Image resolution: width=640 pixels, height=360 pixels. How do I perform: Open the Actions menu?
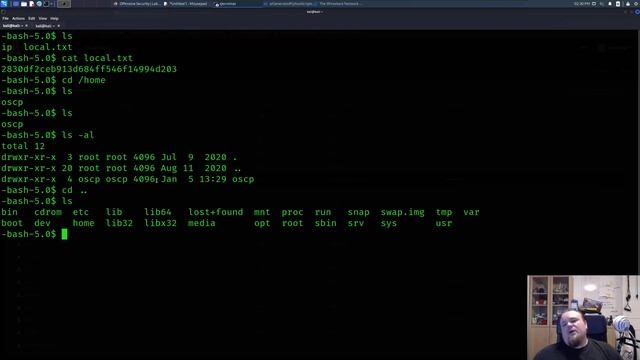click(18, 18)
